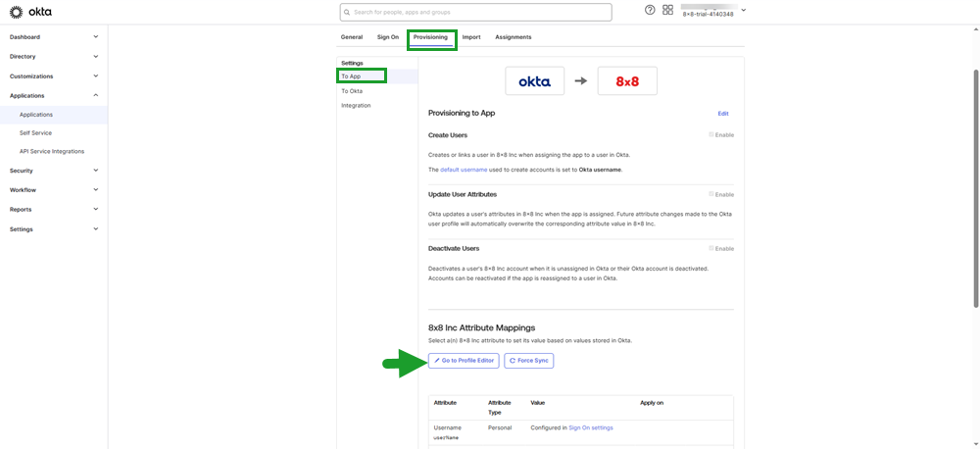Screen dimensions: 980x450
Task: Switch to the Assignments tab
Action: click(514, 37)
